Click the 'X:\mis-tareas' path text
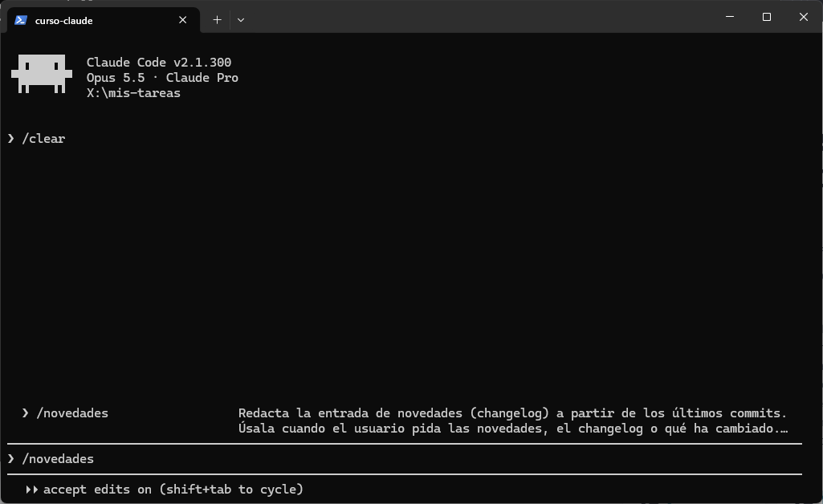This screenshot has width=823, height=504. [x=133, y=93]
